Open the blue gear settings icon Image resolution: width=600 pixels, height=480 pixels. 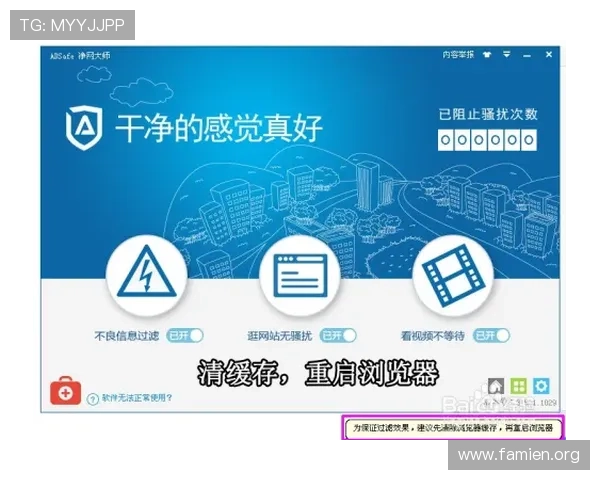(x=541, y=386)
